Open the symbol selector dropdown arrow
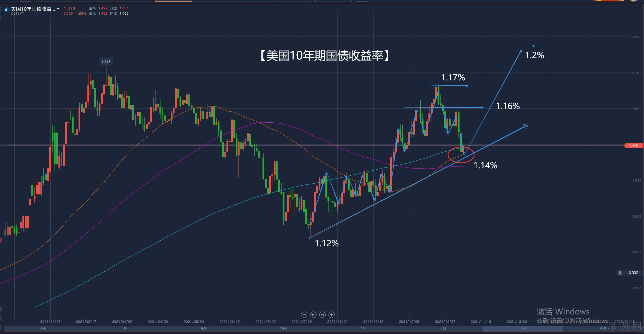Screen dimensions: 644x334 (58, 9)
